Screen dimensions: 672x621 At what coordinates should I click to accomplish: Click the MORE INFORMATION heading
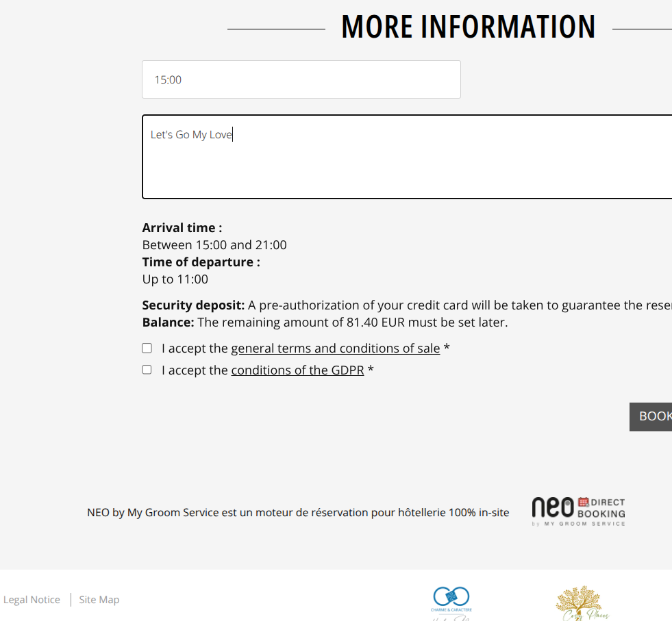coord(469,27)
